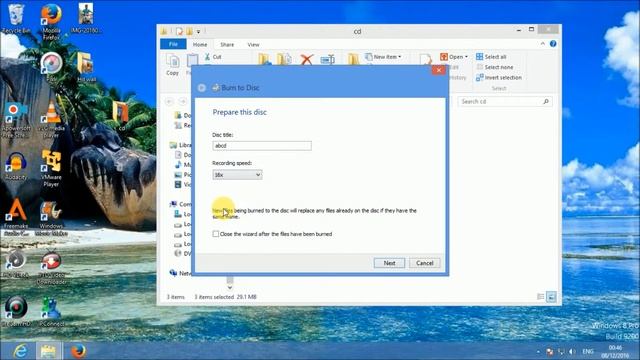This screenshot has height=360, width=640.
Task: Open Internet Explorer from the taskbar
Action: click(20, 351)
